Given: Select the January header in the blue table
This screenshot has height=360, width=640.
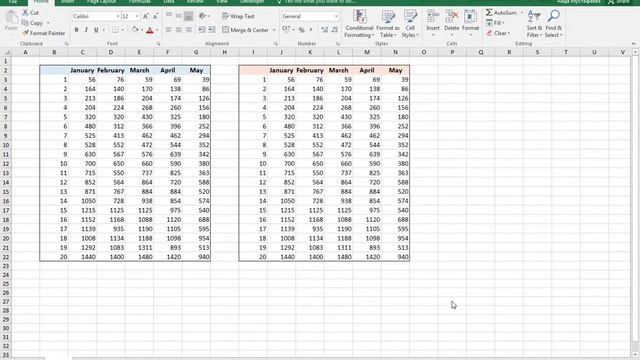Looking at the screenshot, I should [82, 70].
